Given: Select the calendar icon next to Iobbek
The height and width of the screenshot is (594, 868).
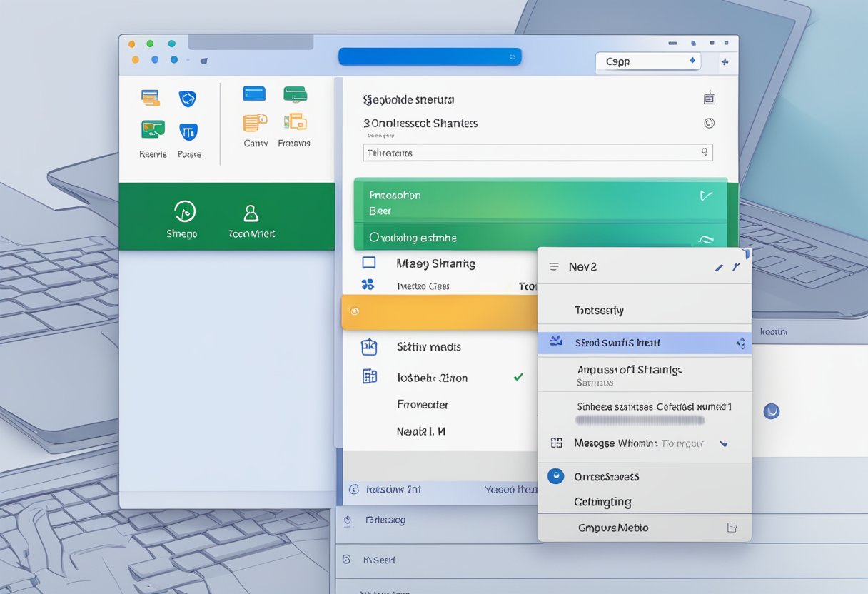Looking at the screenshot, I should click(369, 377).
